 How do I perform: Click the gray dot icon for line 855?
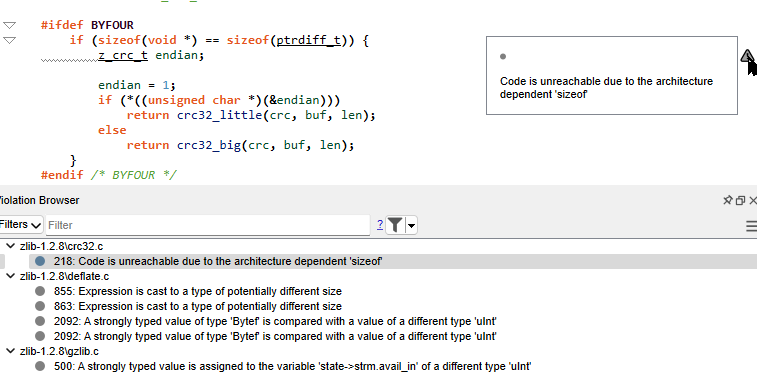40,291
